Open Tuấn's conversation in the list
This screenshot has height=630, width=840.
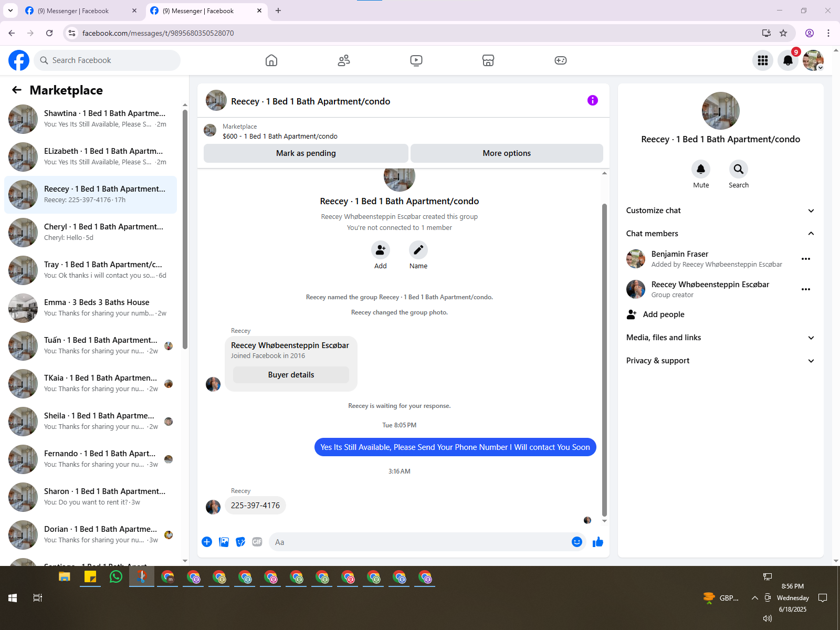tap(90, 345)
